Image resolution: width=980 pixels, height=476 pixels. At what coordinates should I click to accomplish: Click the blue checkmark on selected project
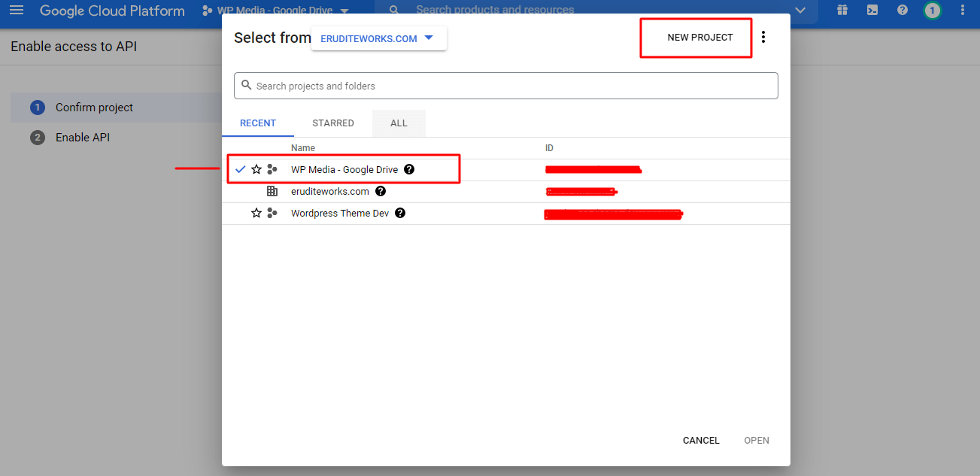pos(241,169)
